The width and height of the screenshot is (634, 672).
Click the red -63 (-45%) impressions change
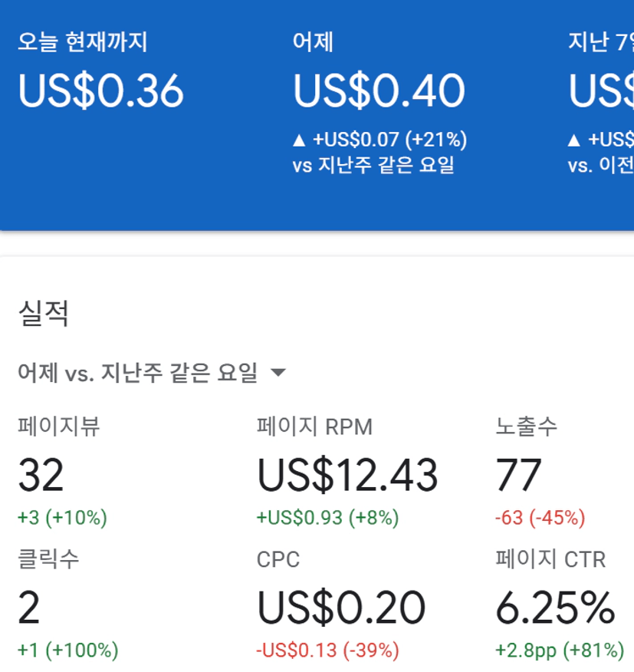click(x=540, y=518)
